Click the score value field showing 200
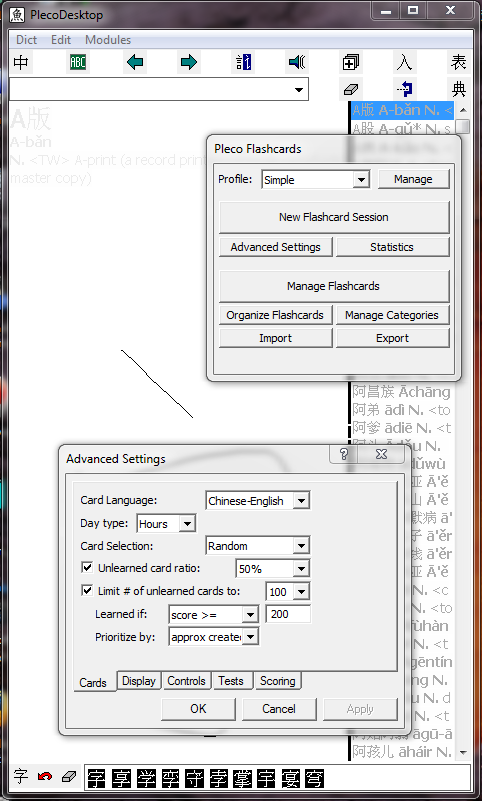This screenshot has height=801, width=482. click(288, 614)
